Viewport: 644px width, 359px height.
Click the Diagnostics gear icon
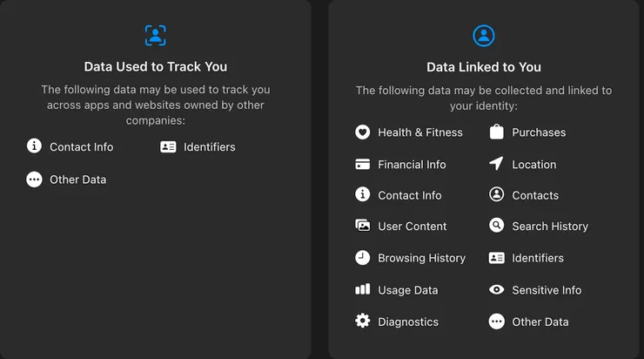coord(363,322)
